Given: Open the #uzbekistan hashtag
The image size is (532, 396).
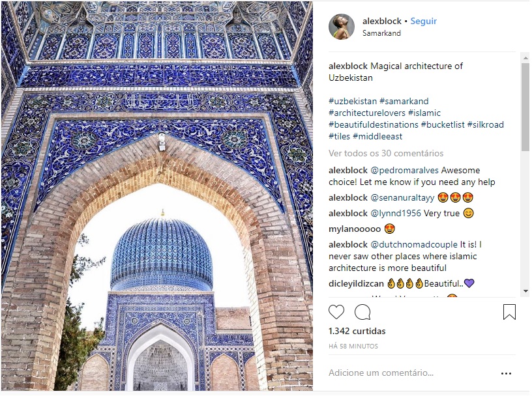Looking at the screenshot, I should [x=353, y=101].
